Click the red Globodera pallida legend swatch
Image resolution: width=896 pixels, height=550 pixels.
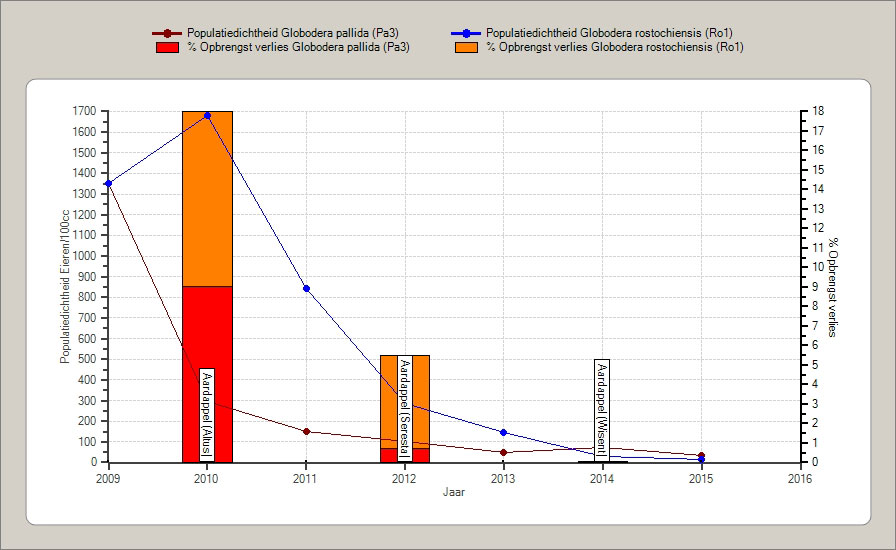(169, 47)
